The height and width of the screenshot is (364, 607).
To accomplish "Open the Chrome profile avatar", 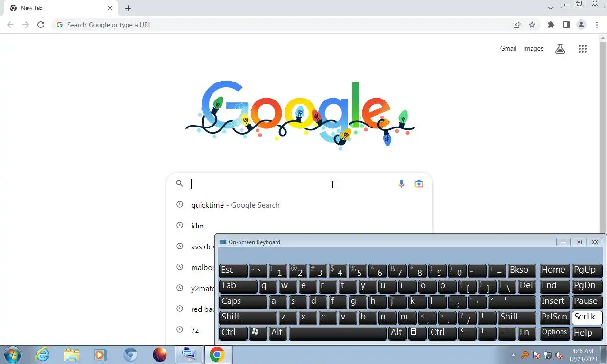I will [581, 25].
